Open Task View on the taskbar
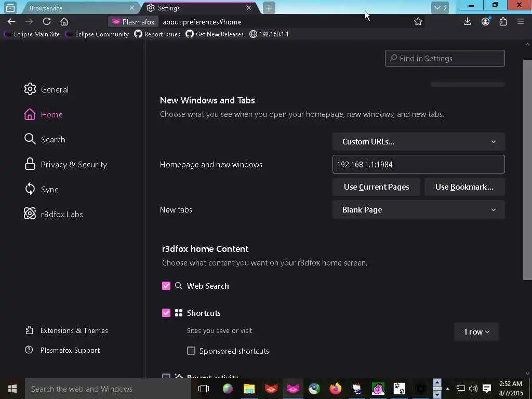This screenshot has width=532, height=399. tap(204, 389)
